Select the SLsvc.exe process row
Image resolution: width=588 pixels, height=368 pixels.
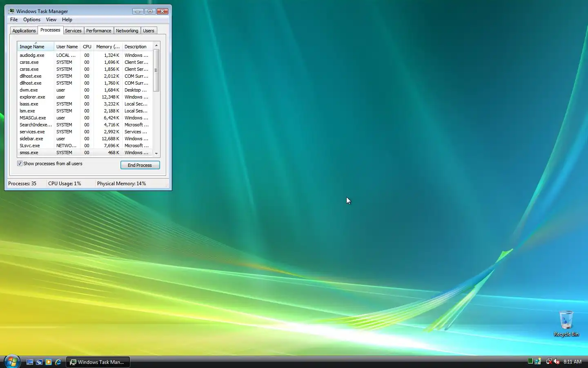(85, 146)
